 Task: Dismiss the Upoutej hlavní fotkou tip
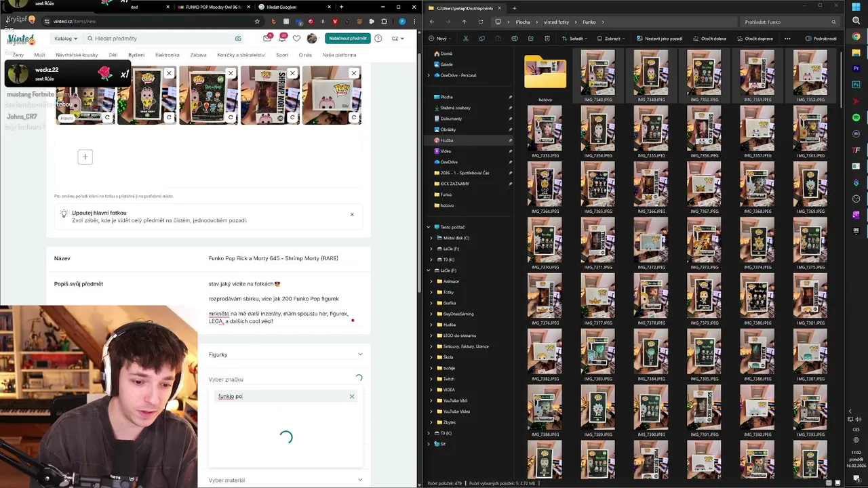(x=352, y=214)
